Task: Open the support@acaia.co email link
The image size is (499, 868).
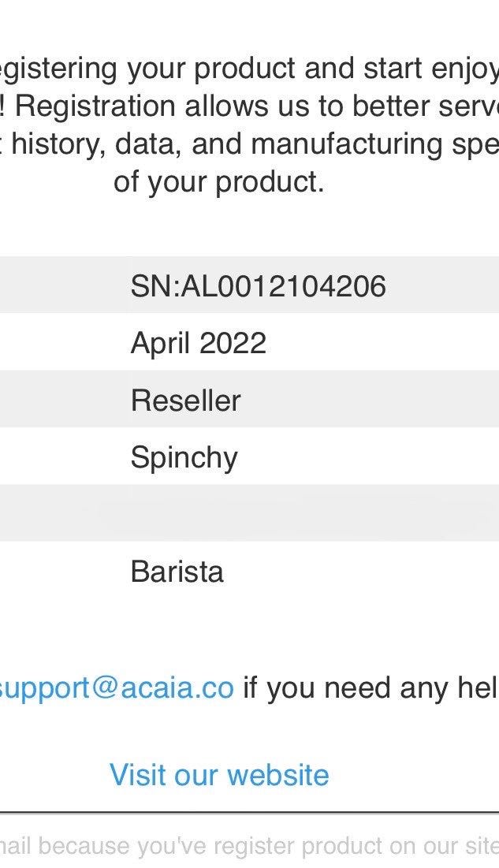Action: [117, 688]
